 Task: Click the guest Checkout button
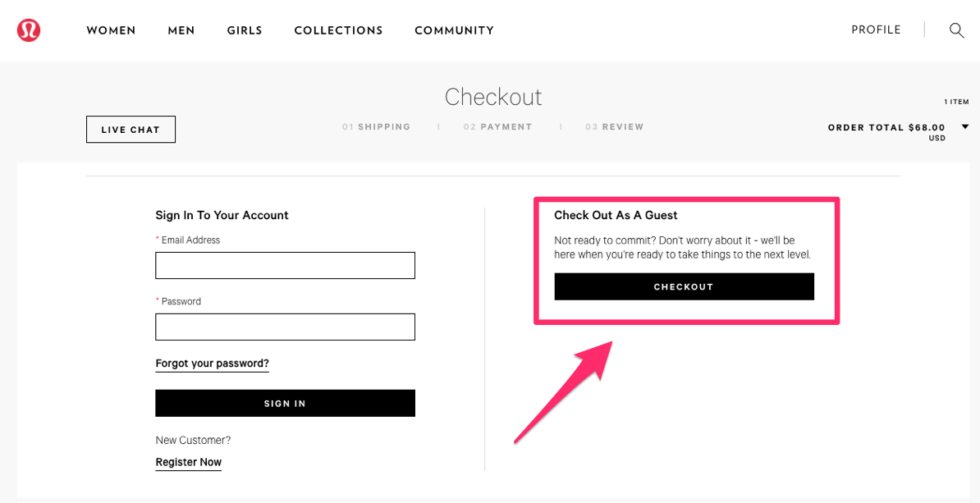tap(684, 287)
